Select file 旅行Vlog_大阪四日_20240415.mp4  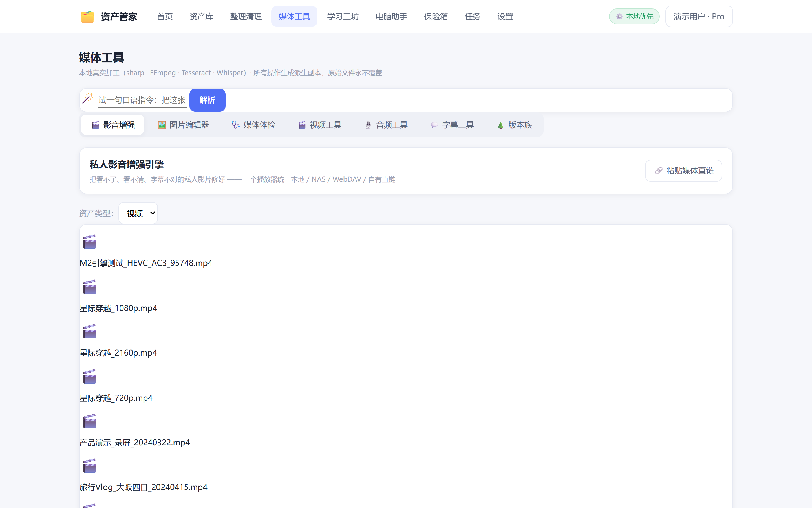[143, 487]
